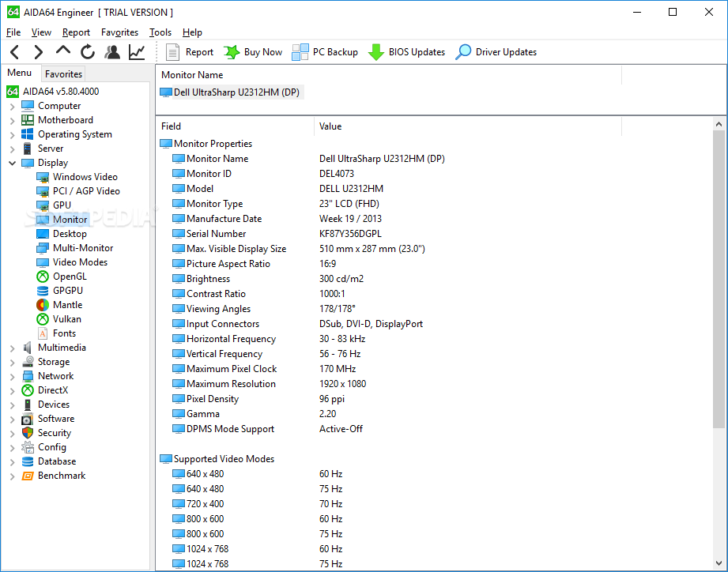Click the Forward navigation arrow
Viewport: 728px width, 572px height.
(39, 52)
